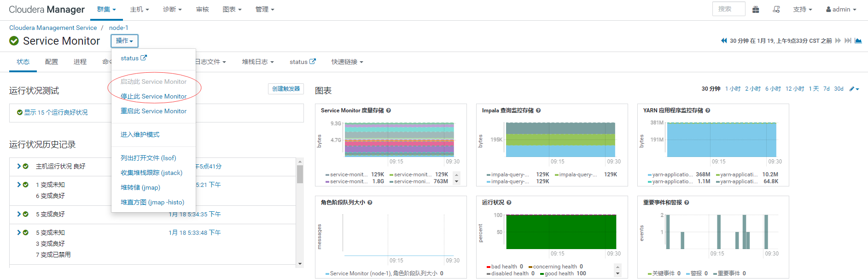
Task: Click the bad health red legend entry
Action: [505, 267]
